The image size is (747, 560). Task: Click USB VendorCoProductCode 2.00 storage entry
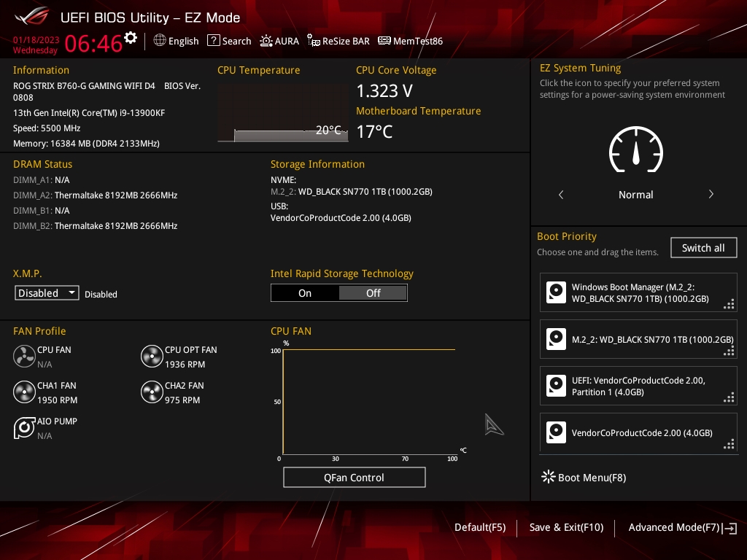pos(341,217)
